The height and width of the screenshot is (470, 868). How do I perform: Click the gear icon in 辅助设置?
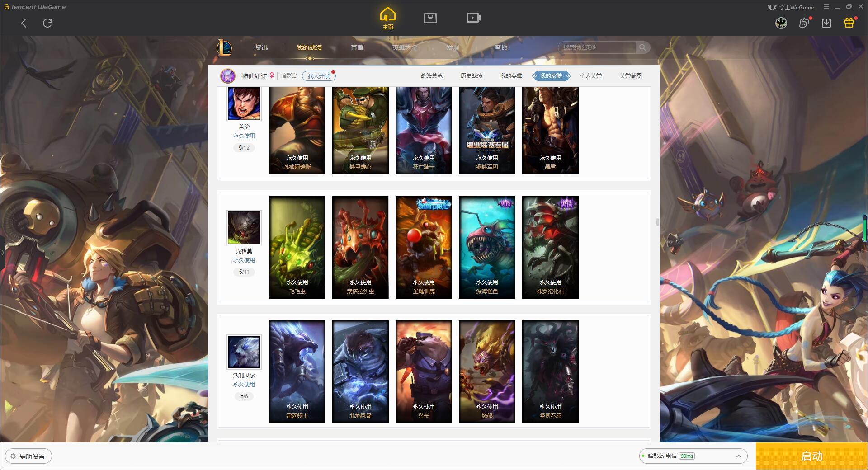tap(13, 456)
